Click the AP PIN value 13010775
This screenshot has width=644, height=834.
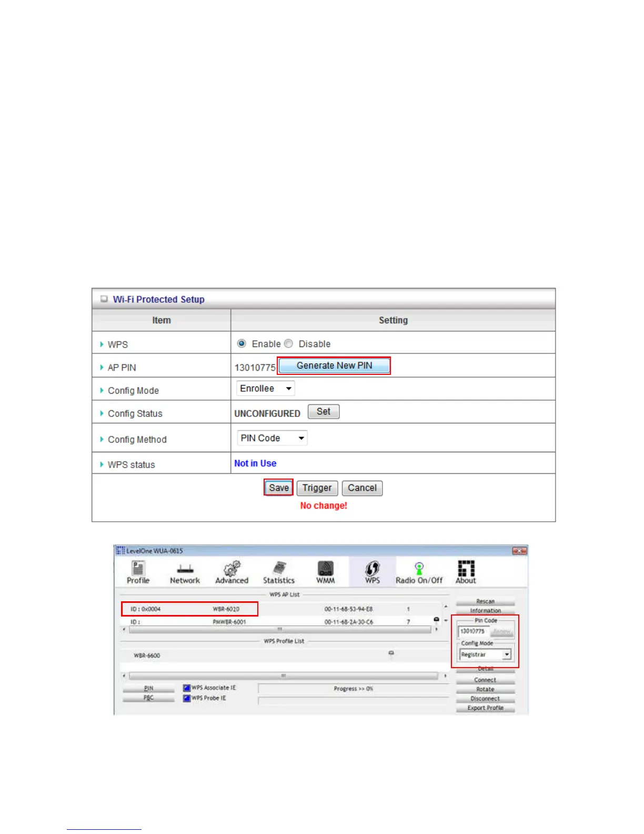tap(255, 367)
